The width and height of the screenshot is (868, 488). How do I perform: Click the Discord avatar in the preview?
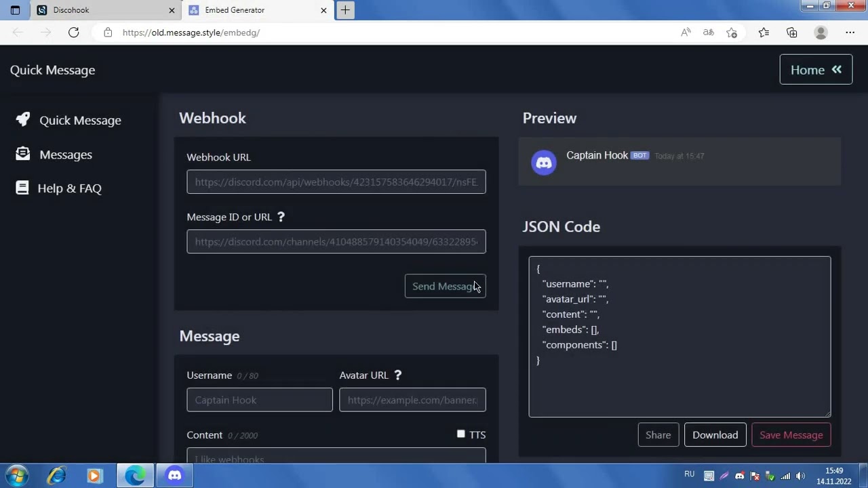tap(544, 163)
